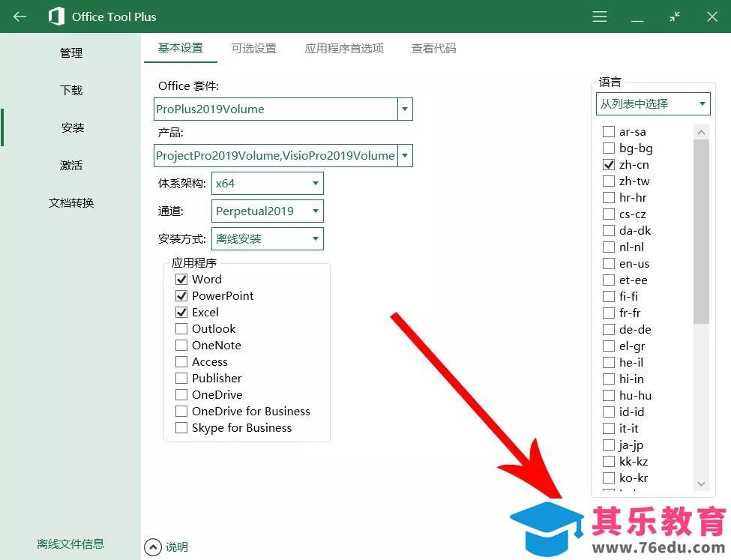Open the Office 套件 dropdown arrow

pos(405,109)
